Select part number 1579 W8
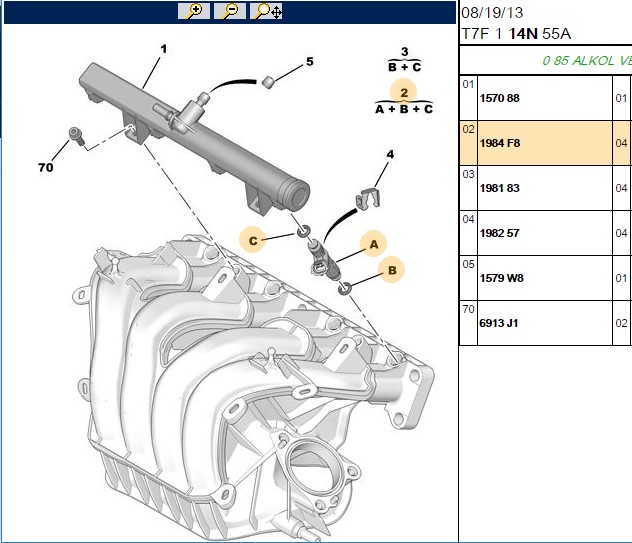This screenshot has width=632, height=543. click(x=501, y=278)
